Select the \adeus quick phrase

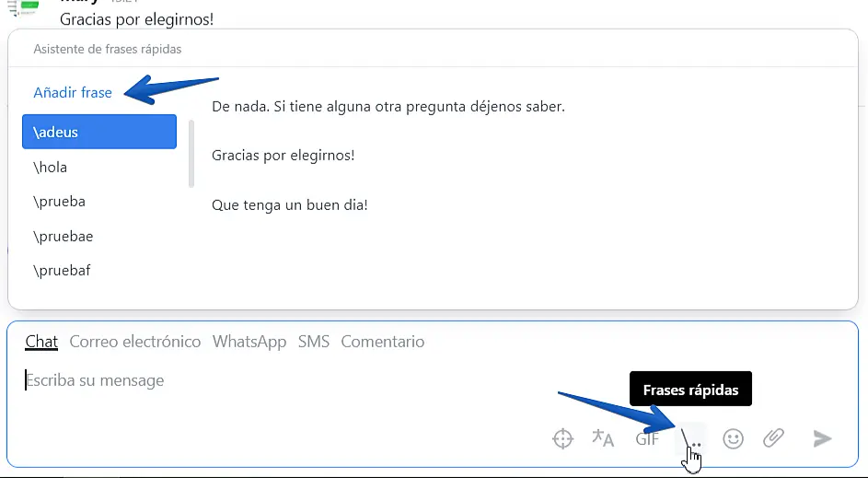pos(99,132)
